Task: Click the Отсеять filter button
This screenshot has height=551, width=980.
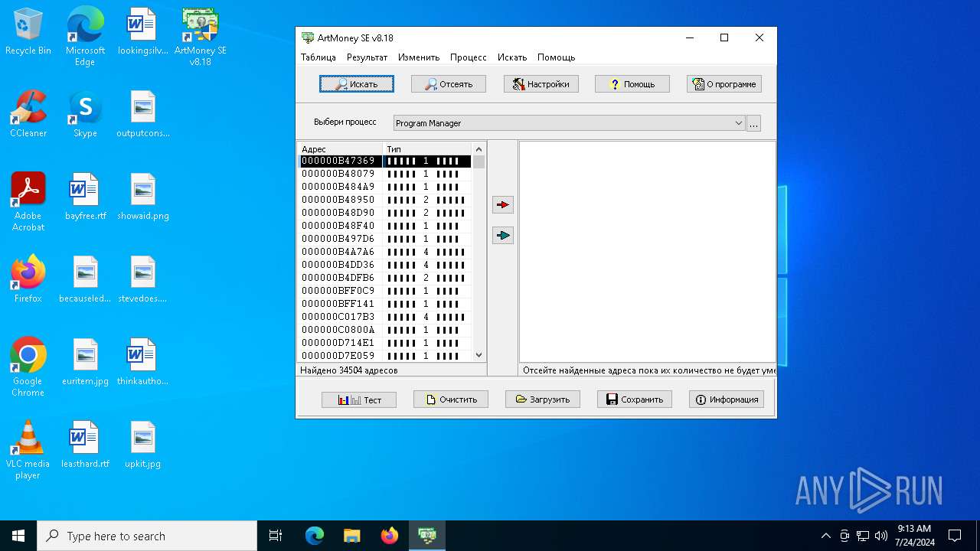Action: click(x=449, y=84)
